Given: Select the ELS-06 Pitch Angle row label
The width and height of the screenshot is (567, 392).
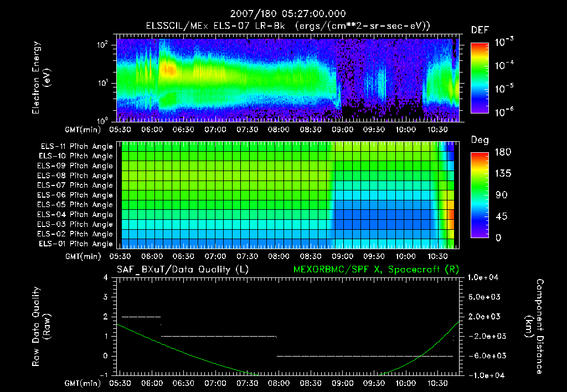Looking at the screenshot, I should click(75, 195).
